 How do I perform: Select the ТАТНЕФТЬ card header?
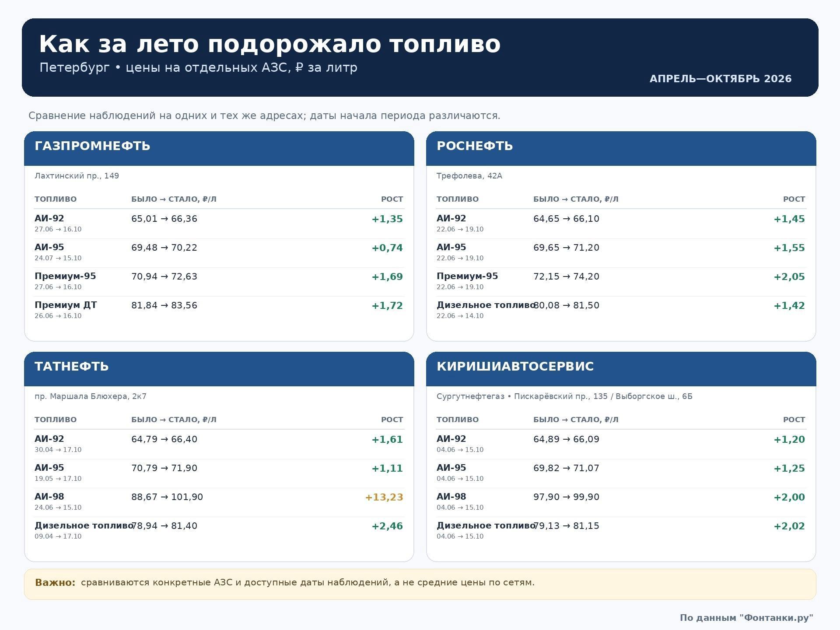click(x=219, y=369)
